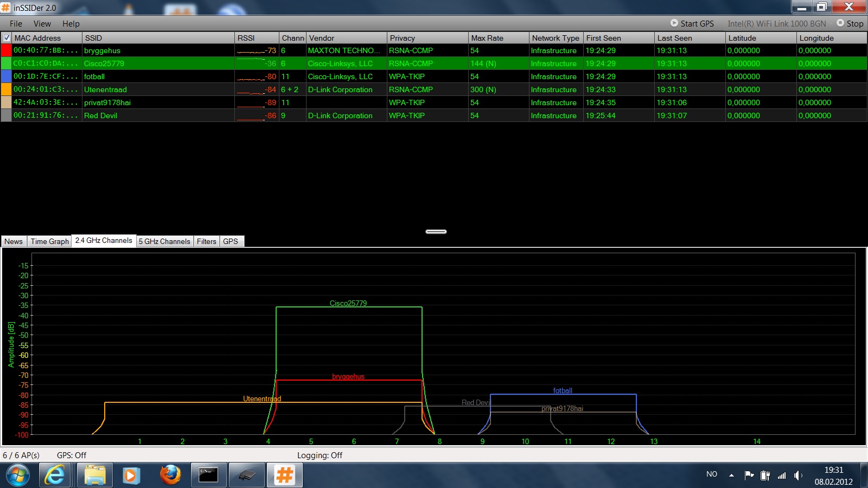Click the Stop scanning button

[850, 23]
